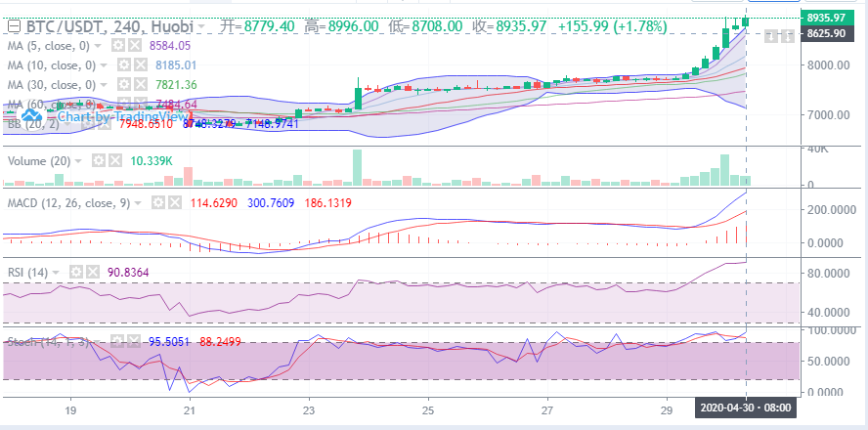Click the dark 8625.90 crosshair price label
The width and height of the screenshot is (868, 430).
coord(826,33)
